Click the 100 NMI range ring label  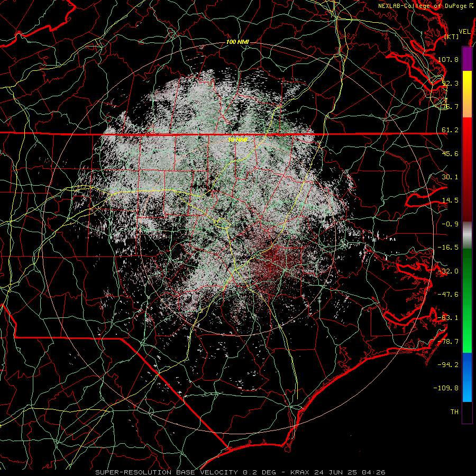tap(237, 42)
